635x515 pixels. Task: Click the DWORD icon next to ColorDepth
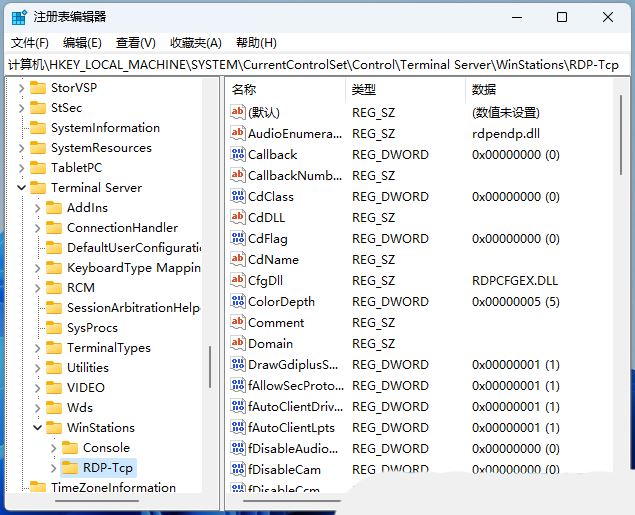pyautogui.click(x=238, y=301)
